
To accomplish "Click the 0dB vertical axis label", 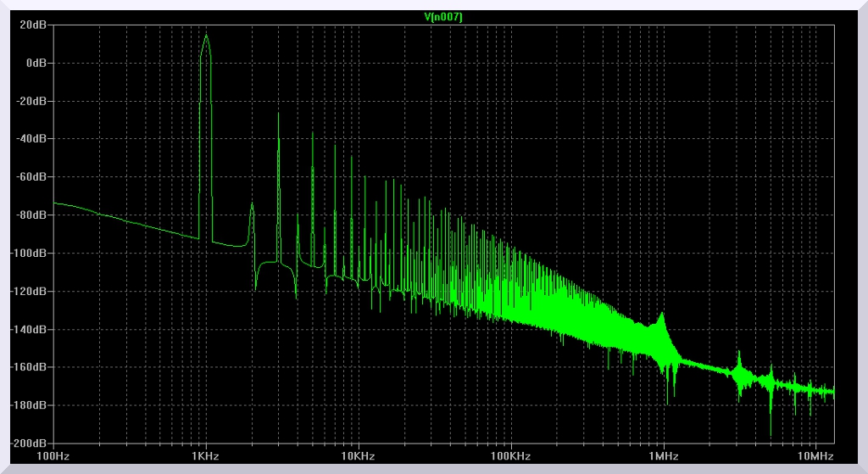I will (x=36, y=63).
